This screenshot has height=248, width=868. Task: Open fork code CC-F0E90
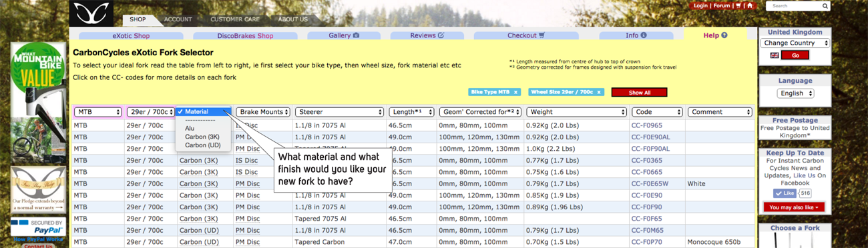click(647, 195)
